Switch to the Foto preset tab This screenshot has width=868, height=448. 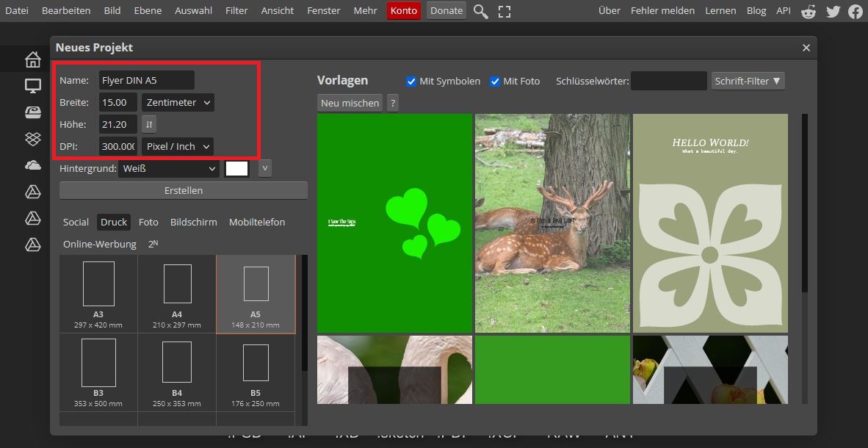[x=148, y=222]
